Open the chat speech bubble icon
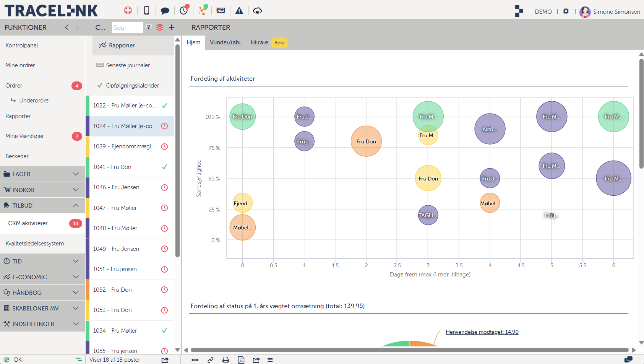The height and width of the screenshot is (364, 644). [x=165, y=11]
